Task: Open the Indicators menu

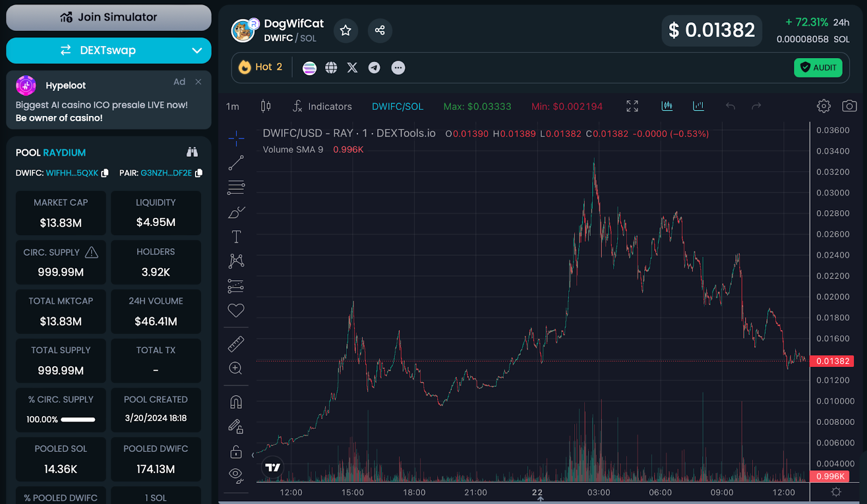Action: pyautogui.click(x=322, y=106)
